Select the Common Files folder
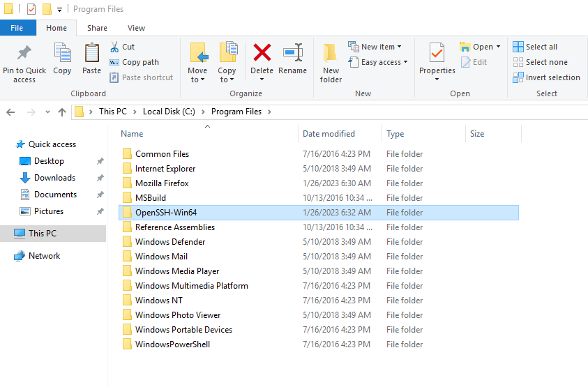588x387 pixels. point(319,154)
